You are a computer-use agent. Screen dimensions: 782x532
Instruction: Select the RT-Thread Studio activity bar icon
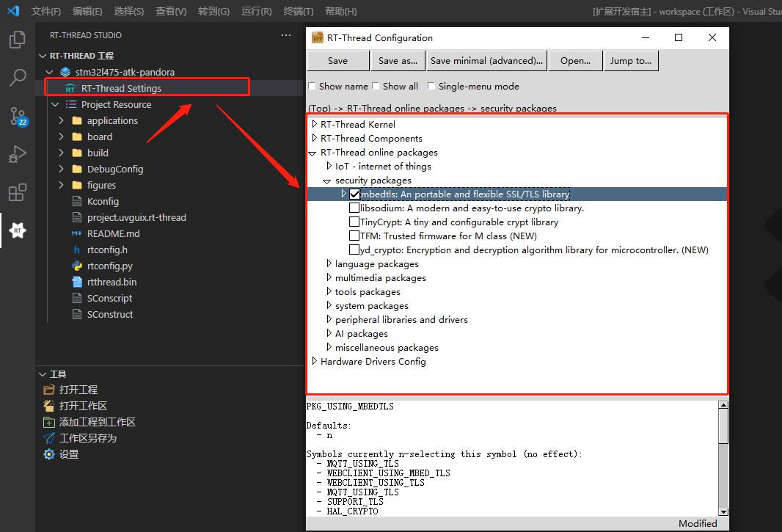[18, 230]
